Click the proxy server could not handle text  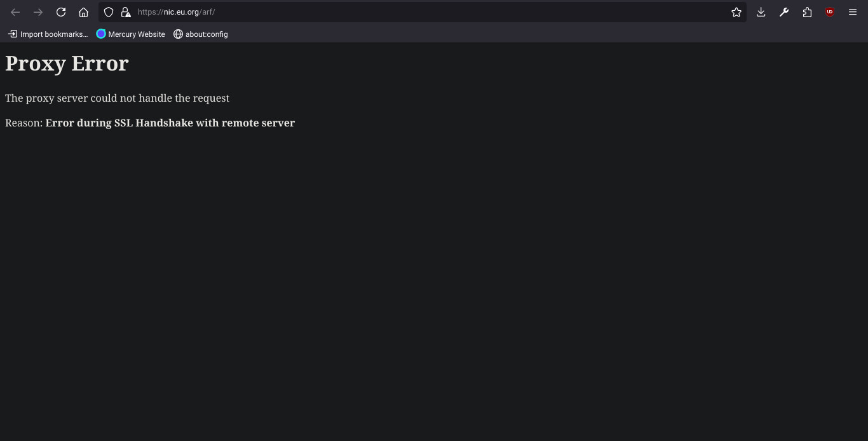pyautogui.click(x=117, y=98)
